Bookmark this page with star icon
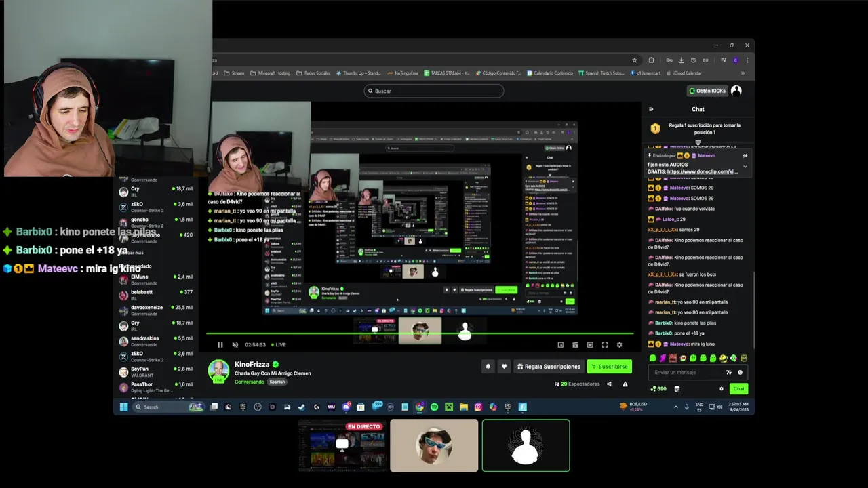The image size is (868, 488). point(635,60)
